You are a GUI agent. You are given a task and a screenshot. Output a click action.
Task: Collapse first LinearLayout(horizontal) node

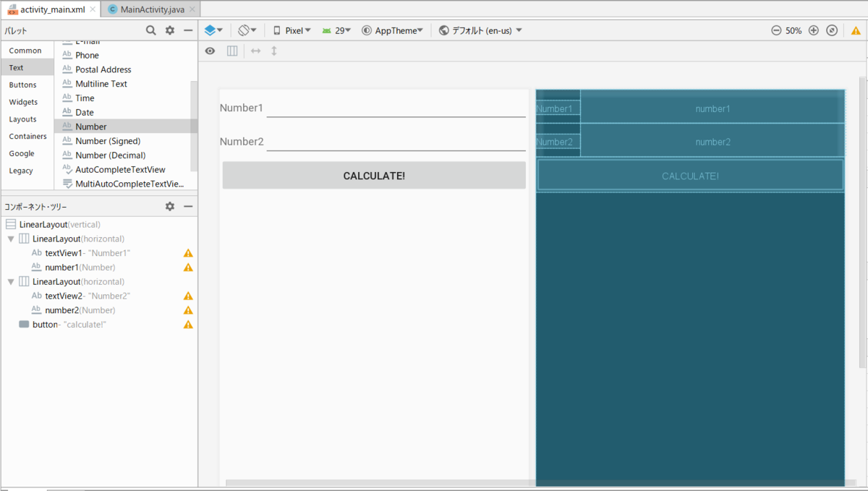[x=11, y=239]
